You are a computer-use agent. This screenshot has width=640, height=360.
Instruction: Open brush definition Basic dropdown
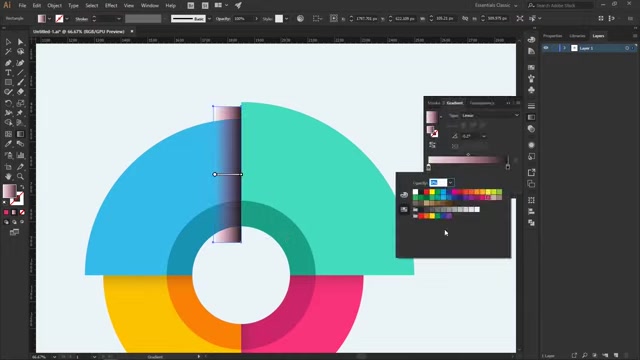click(x=209, y=19)
